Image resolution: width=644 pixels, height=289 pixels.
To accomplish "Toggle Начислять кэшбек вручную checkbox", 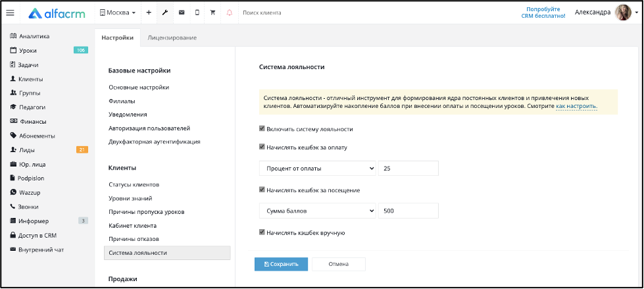I will point(262,232).
